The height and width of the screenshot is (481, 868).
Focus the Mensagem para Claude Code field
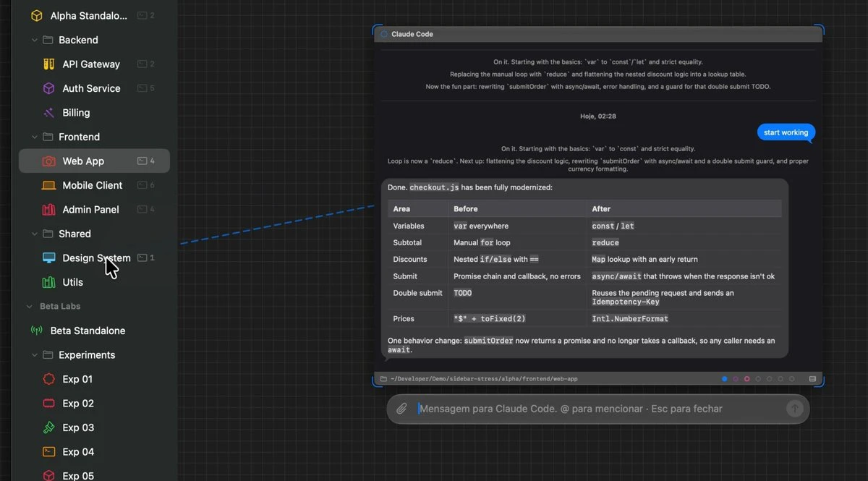tap(599, 409)
